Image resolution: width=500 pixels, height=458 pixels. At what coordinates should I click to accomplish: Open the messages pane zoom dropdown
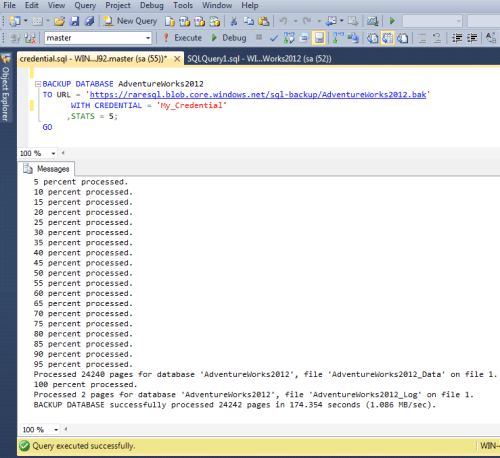pyautogui.click(x=56, y=429)
